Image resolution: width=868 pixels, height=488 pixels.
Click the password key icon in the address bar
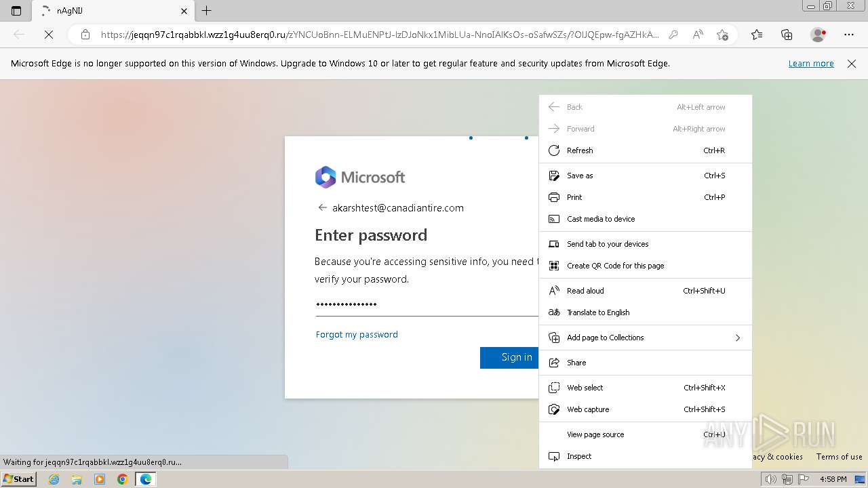pyautogui.click(x=673, y=35)
